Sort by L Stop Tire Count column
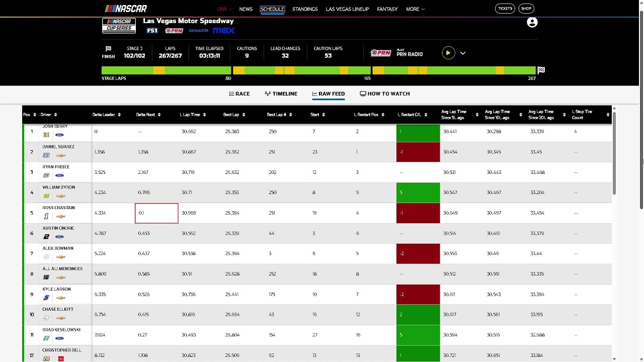The width and height of the screenshot is (644, 362). [x=591, y=115]
